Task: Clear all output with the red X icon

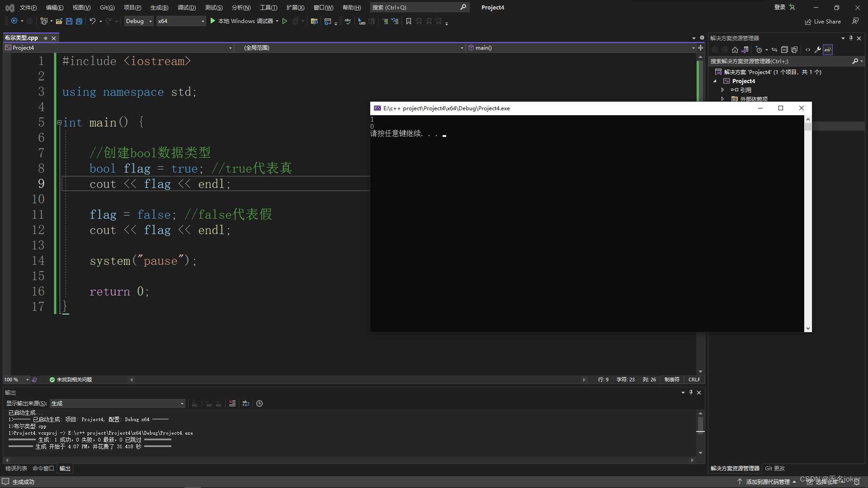Action: (x=232, y=404)
